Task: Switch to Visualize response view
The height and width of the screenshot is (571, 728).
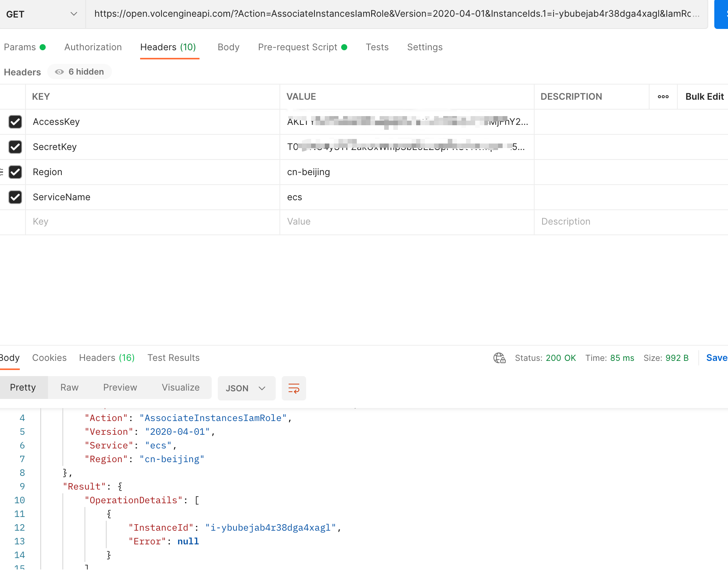Action: [180, 388]
